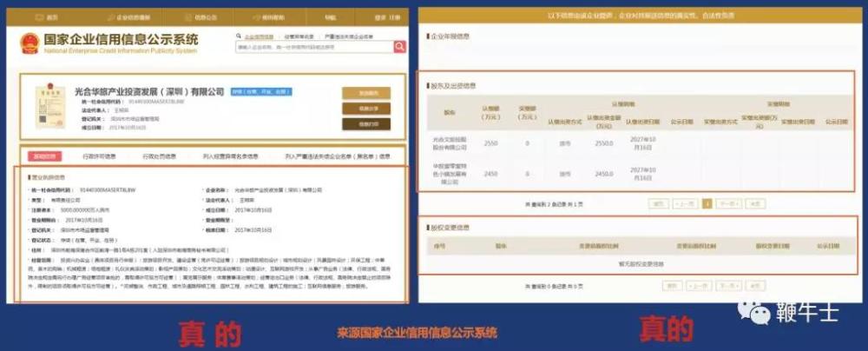This screenshot has height=351, width=868.
Task: Select 经营异常名录 search category
Action: pyautogui.click(x=299, y=36)
